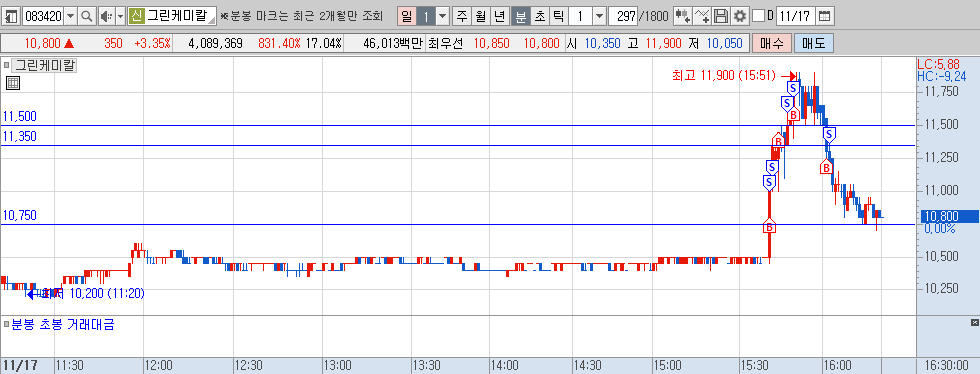Click the 매도 sell button
Image resolution: width=980 pixels, height=374 pixels.
coord(813,44)
